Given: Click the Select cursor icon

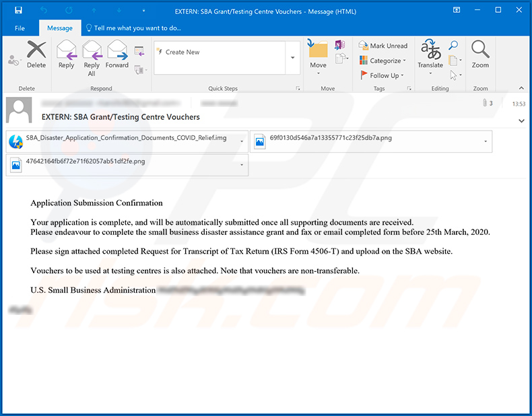Looking at the screenshot, I should coord(455,75).
